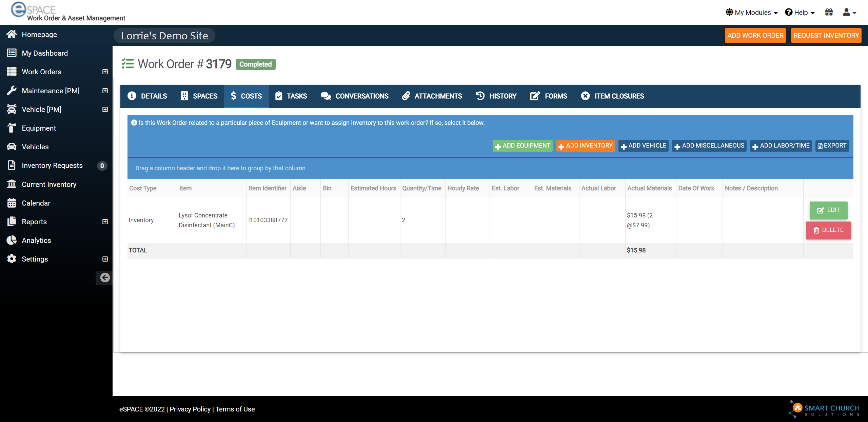Click the Settings gear icon
This screenshot has width=868, height=422.
click(12, 259)
